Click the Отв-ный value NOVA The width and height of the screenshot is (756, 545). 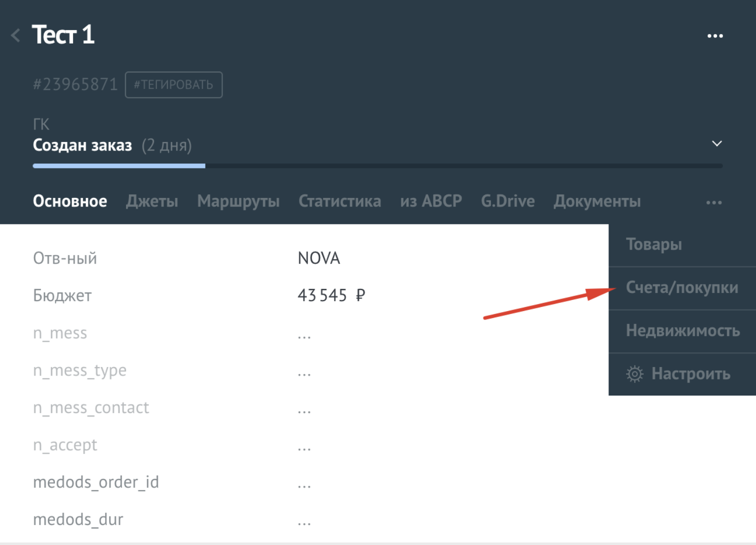coord(318,258)
